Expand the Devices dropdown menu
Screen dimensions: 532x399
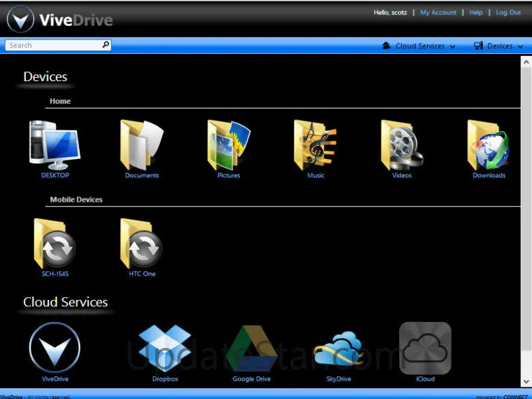coord(500,46)
